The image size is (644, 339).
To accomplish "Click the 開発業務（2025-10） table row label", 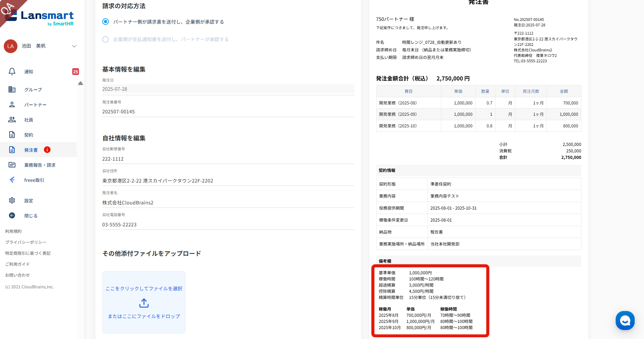I will tap(398, 126).
